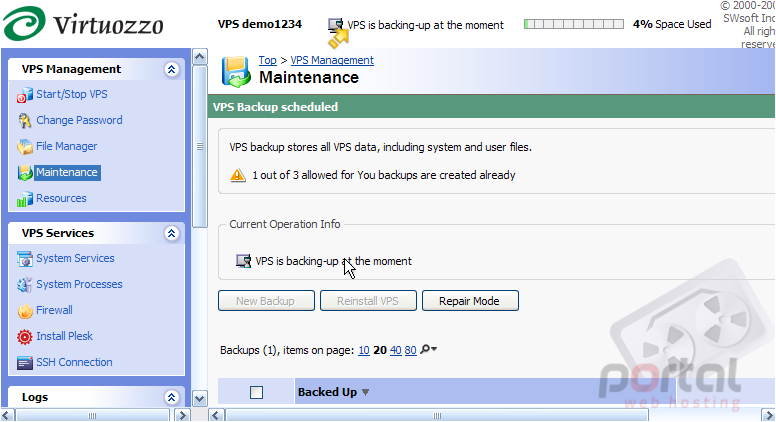
Task: Click the Resources bar chart icon
Action: click(25, 199)
